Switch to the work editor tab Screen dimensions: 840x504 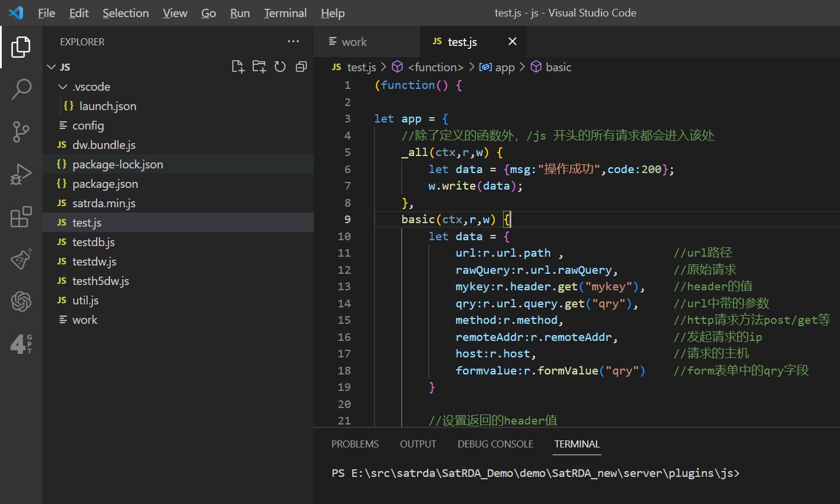tap(354, 42)
